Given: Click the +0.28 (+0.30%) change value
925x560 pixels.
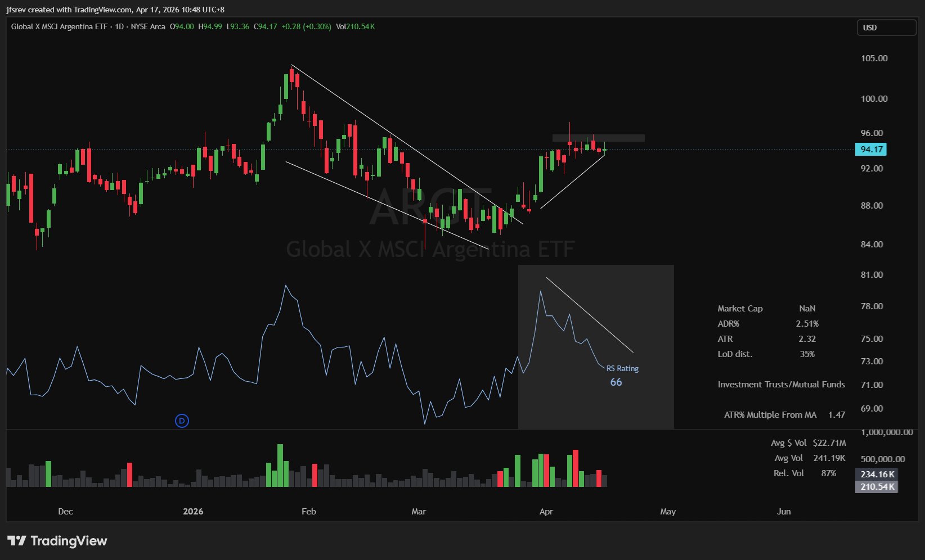Looking at the screenshot, I should coord(306,26).
